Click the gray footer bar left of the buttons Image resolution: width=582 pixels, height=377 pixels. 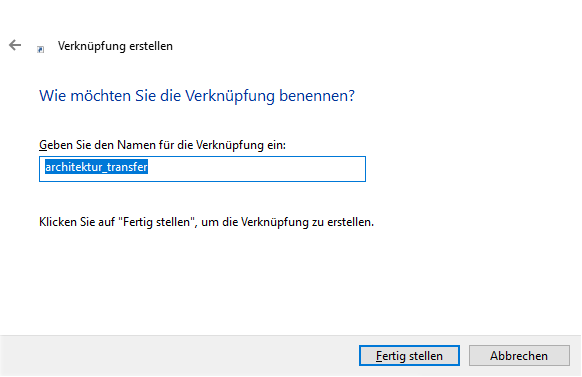coord(178,356)
